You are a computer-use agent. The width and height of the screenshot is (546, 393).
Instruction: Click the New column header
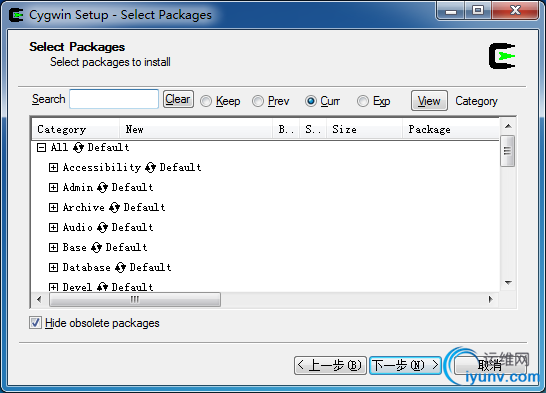[x=196, y=129]
